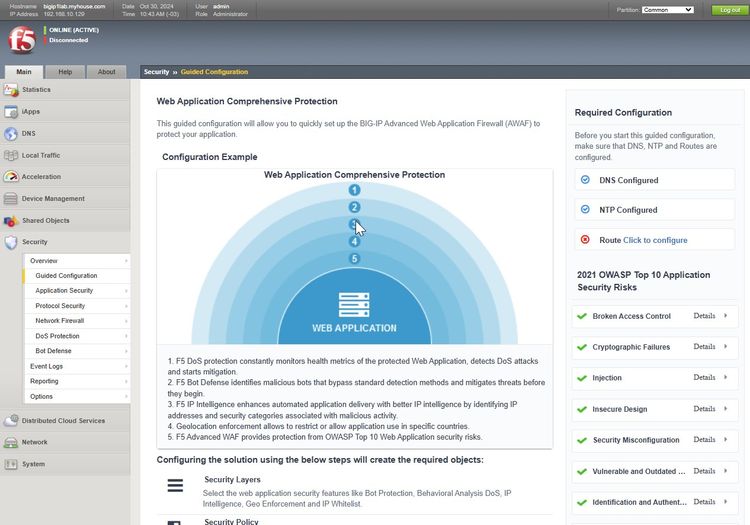Screen dimensions: 750x525
Task: Click layer number 5 in diagram
Action: point(354,259)
